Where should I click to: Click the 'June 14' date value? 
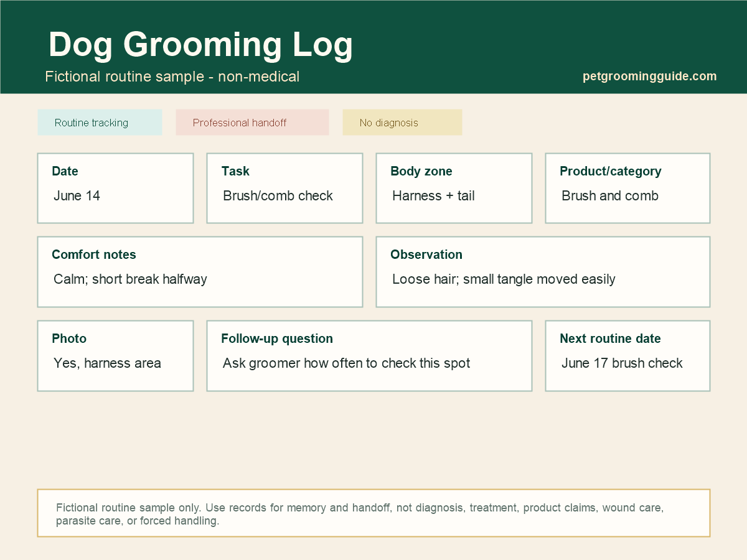[77, 196]
